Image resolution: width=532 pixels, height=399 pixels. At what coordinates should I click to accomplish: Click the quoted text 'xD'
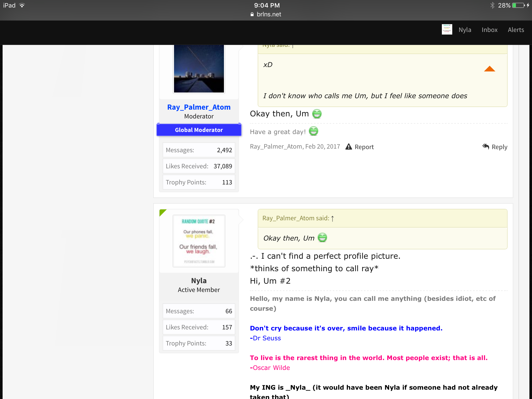tap(268, 65)
